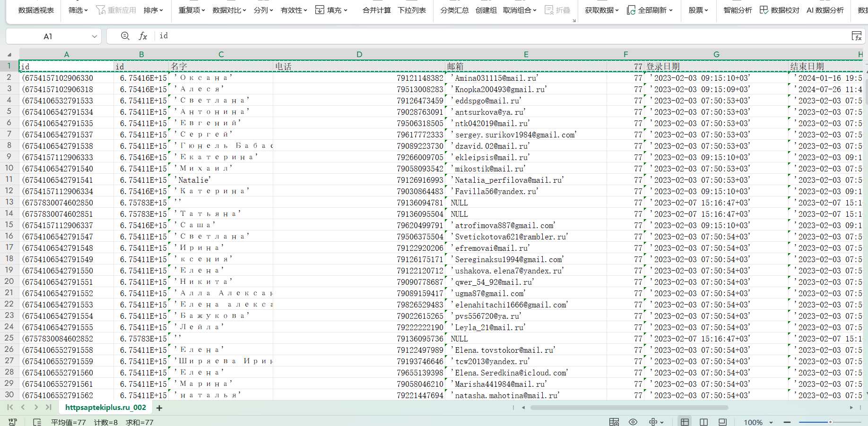Select row 25 header
Screen dimensions: 868x426
(x=9, y=338)
